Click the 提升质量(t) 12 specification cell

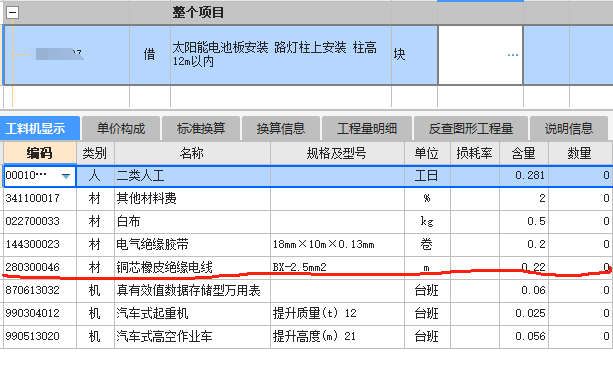337,314
